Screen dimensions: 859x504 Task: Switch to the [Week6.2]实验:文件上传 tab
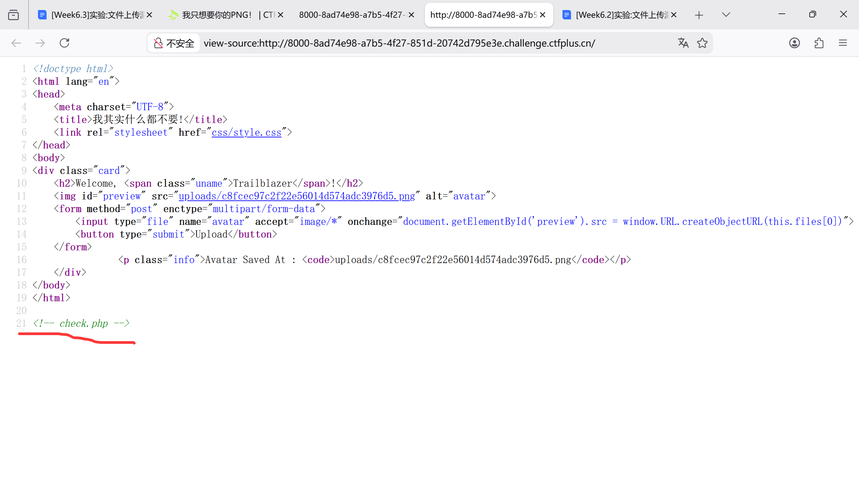click(x=616, y=15)
